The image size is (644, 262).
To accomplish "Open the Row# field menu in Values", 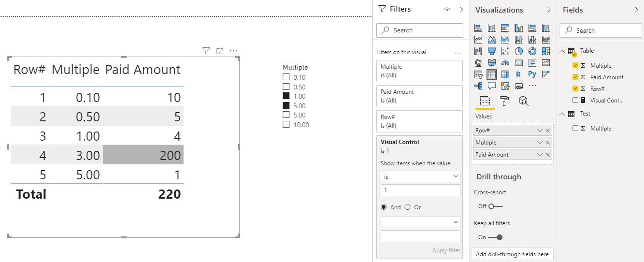I will [x=540, y=131].
